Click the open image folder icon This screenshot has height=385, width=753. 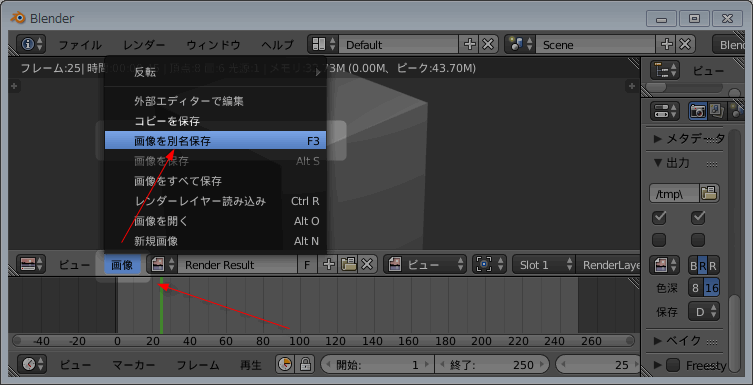click(x=348, y=265)
